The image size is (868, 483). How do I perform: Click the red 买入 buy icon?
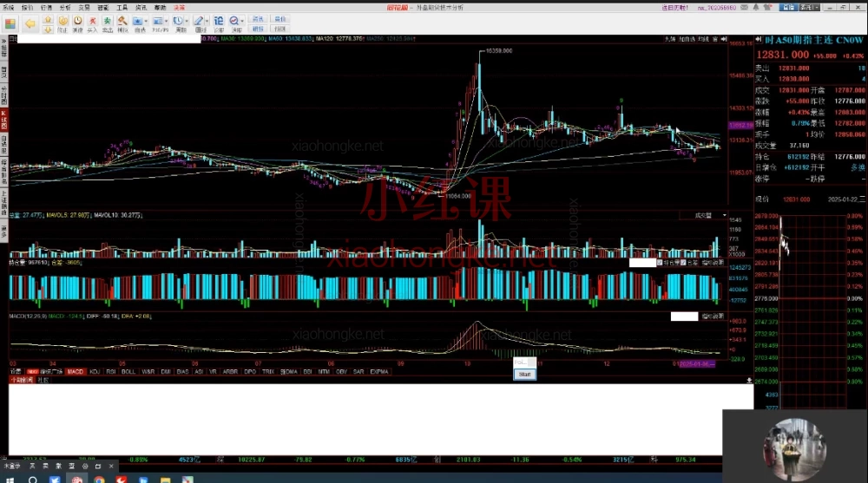pos(93,23)
